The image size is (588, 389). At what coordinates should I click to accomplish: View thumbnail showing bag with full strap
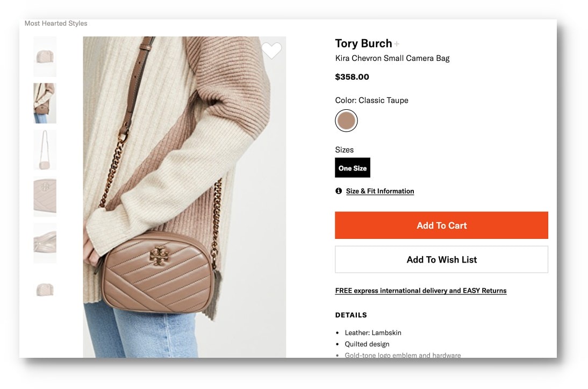tap(45, 150)
